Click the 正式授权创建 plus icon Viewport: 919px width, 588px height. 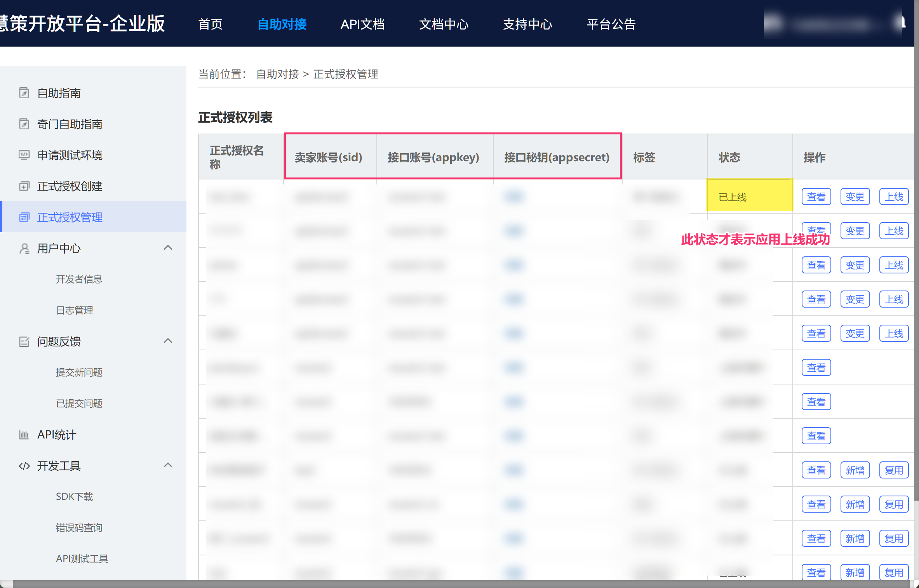coord(24,186)
